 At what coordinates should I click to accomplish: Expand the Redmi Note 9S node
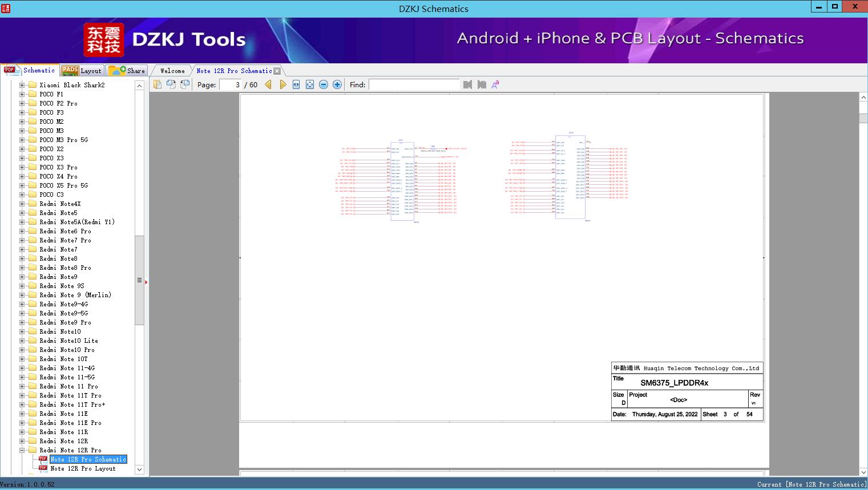click(x=22, y=286)
